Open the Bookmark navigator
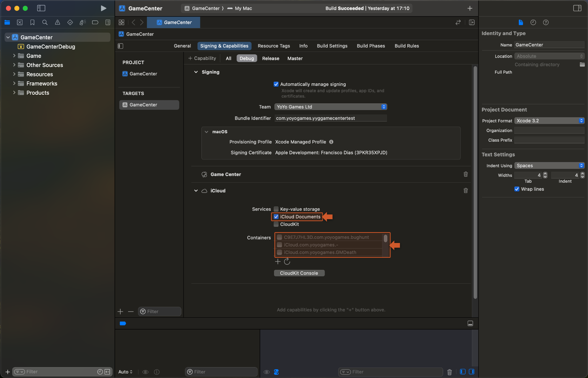This screenshot has height=378, width=588. [32, 22]
